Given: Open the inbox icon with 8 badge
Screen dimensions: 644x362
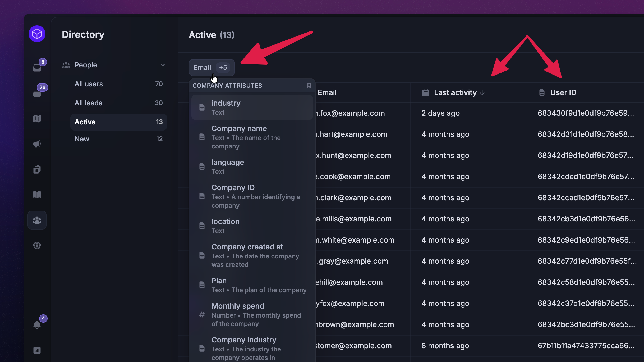Looking at the screenshot, I should point(37,68).
